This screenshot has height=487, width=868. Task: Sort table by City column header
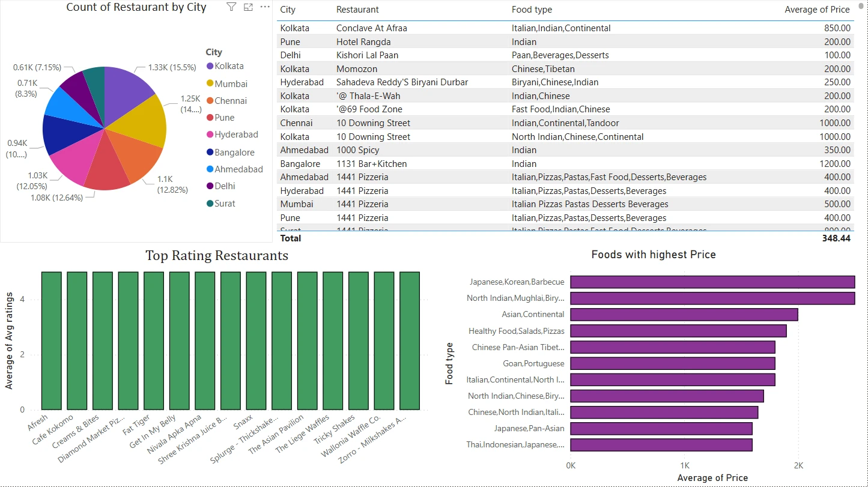tap(288, 10)
